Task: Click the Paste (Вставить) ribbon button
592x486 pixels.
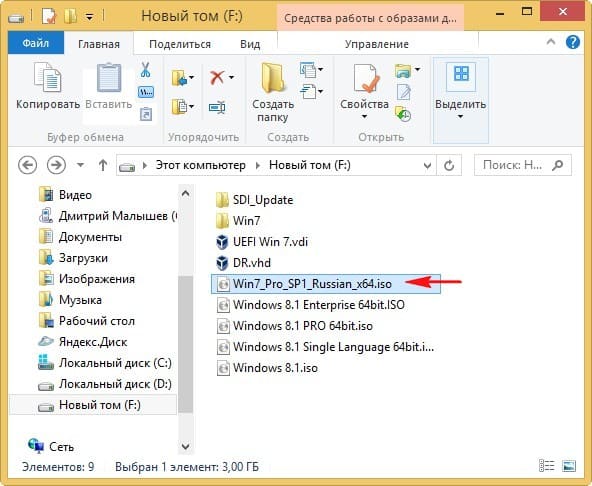Action: [109, 87]
